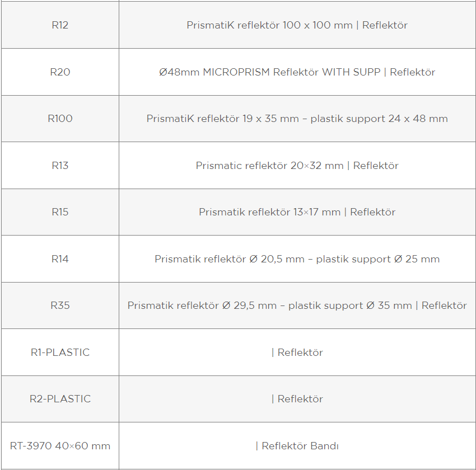Click the Ø 20,5 mm plastik support description
The image size is (476, 470).
click(297, 259)
